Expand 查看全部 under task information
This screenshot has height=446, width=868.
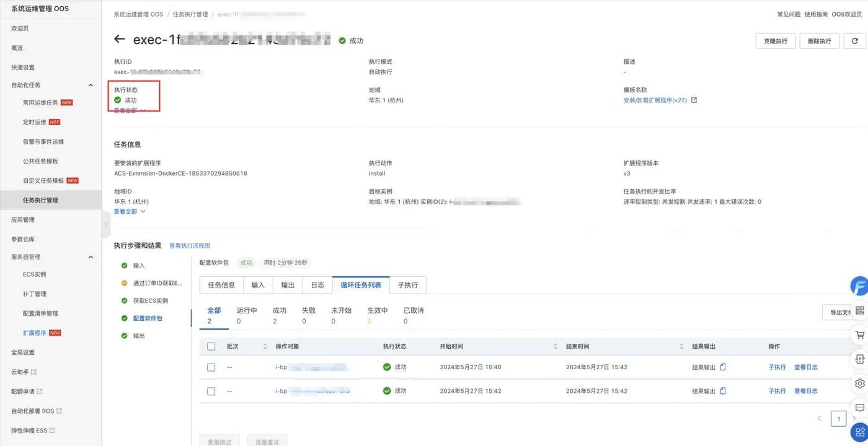click(130, 211)
